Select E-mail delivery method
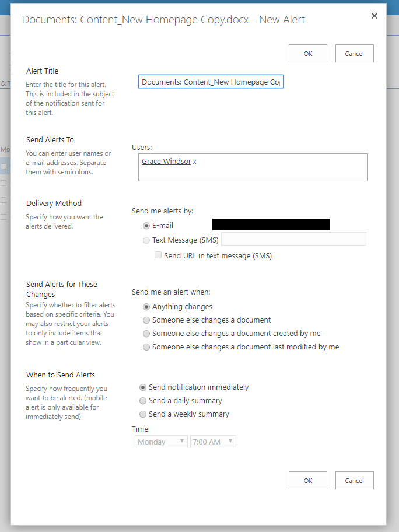The width and height of the screenshot is (399, 532). [146, 226]
